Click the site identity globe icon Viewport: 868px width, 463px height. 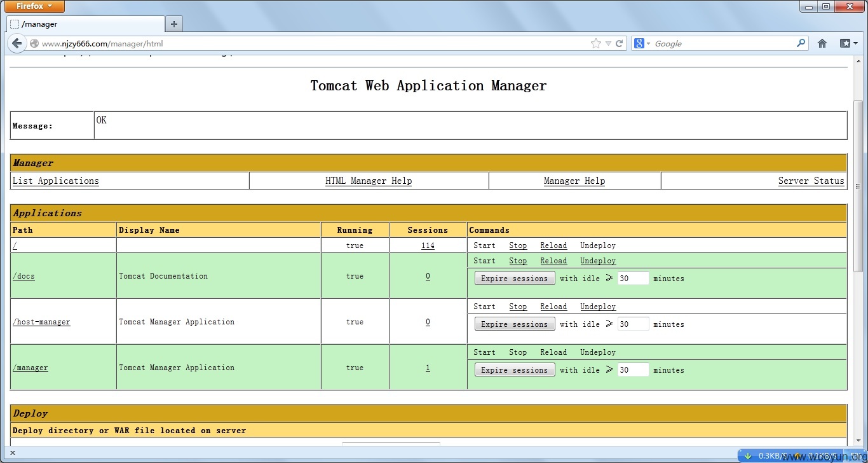(x=34, y=43)
